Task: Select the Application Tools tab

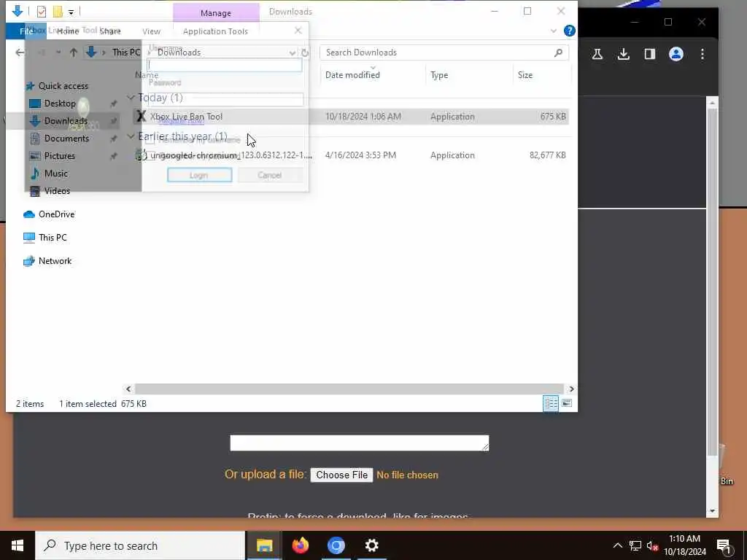Action: point(215,31)
